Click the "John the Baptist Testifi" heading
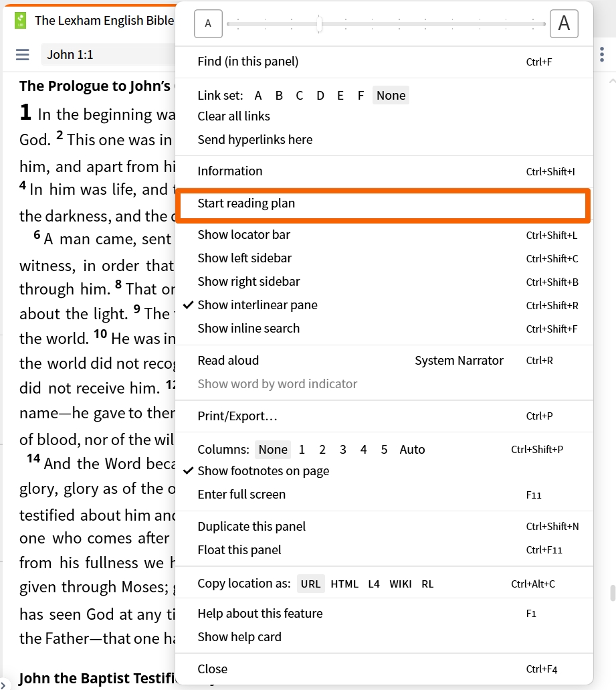This screenshot has width=616, height=690. coord(97,678)
